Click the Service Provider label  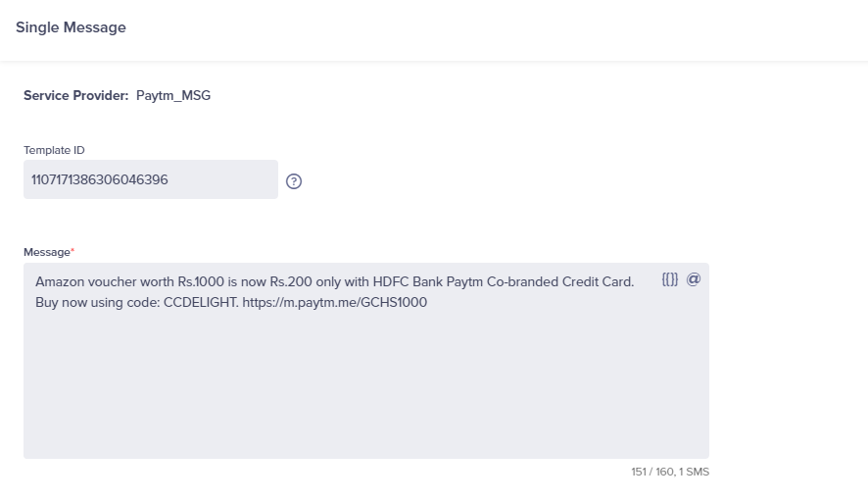coord(75,95)
